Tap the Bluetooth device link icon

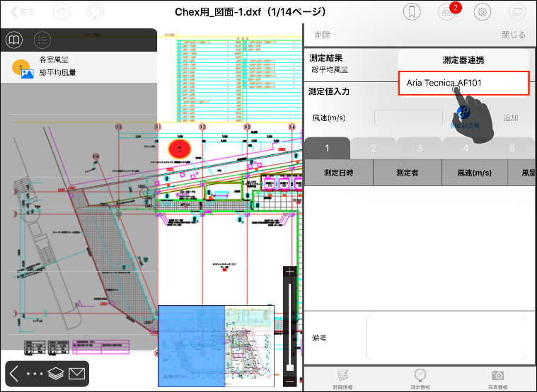pyautogui.click(x=464, y=114)
